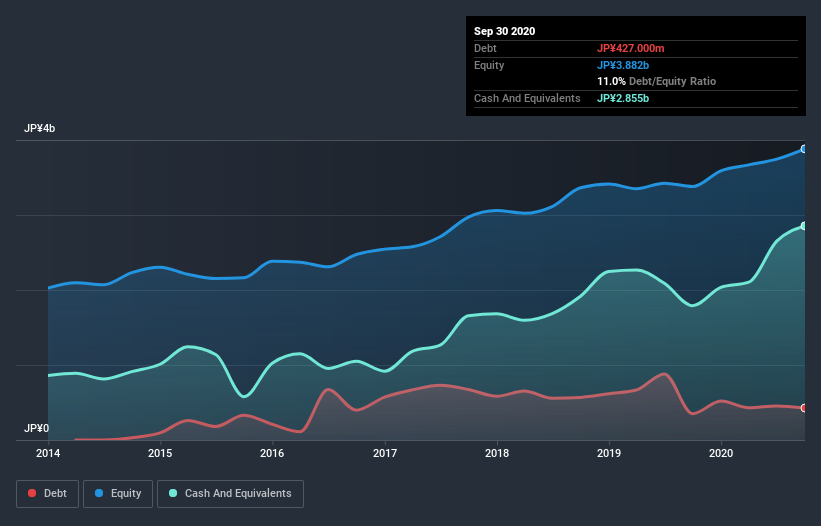
Task: Select the 2018 x-axis label
Action: 497,453
